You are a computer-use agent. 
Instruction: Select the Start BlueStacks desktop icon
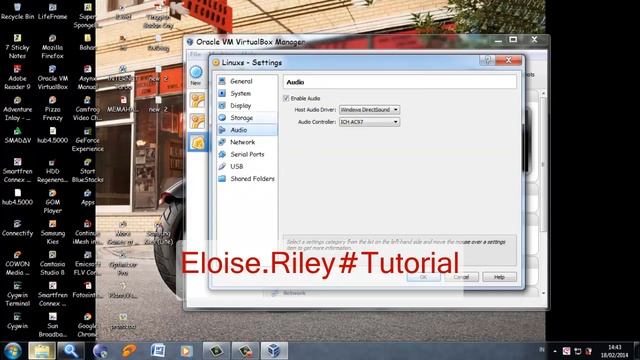coord(87,171)
